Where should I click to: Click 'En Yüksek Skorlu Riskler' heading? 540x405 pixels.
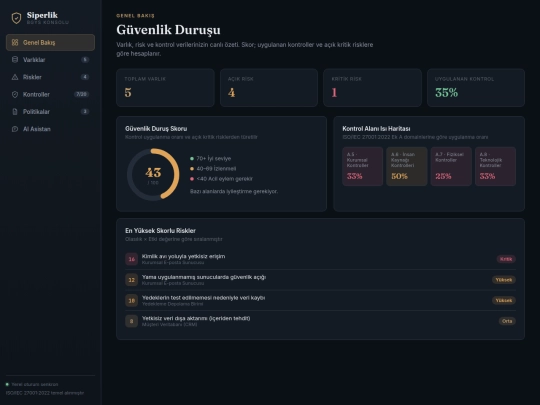tap(160, 230)
